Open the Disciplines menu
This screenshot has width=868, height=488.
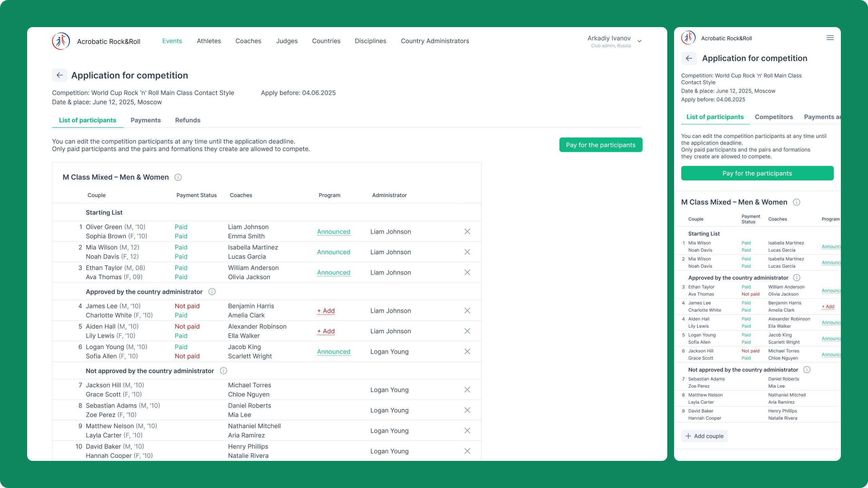tap(370, 41)
